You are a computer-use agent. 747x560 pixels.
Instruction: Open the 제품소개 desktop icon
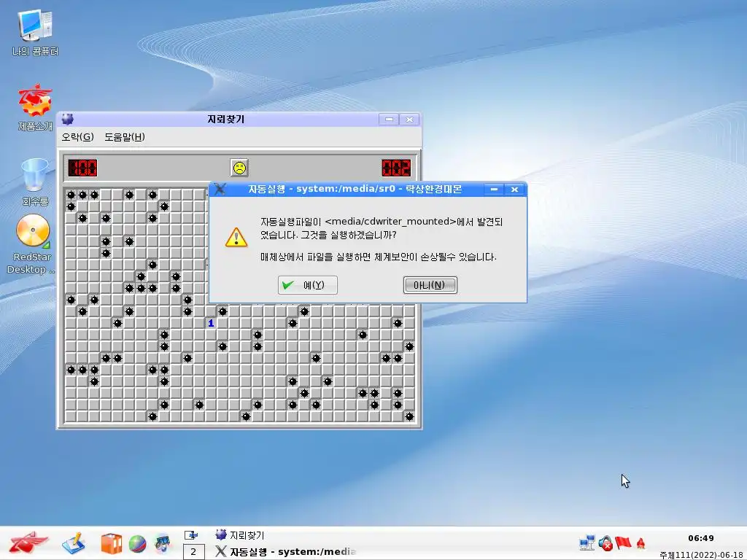(35, 108)
